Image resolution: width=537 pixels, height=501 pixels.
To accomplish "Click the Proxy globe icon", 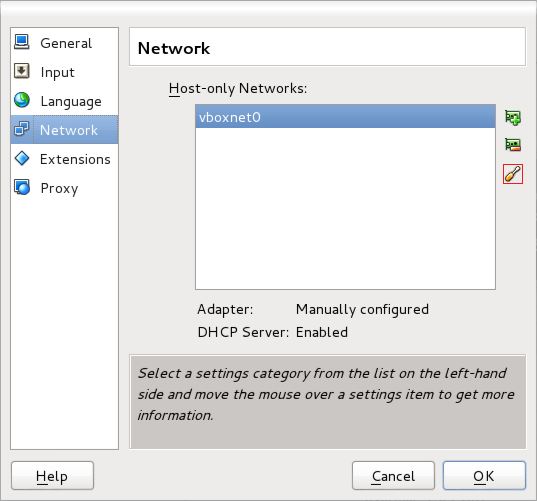I will [x=22, y=188].
